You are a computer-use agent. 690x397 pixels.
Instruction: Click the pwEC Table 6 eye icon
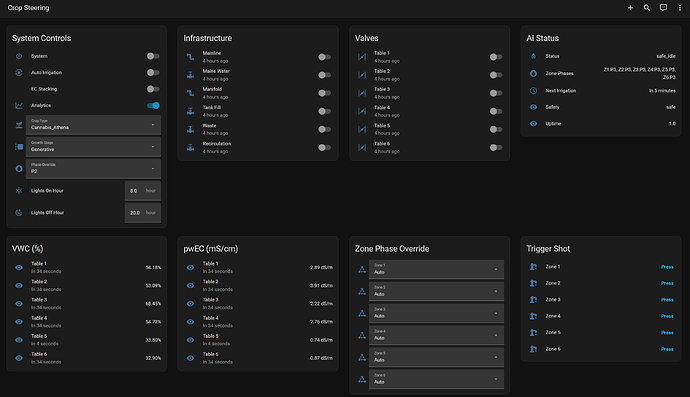[190, 358]
